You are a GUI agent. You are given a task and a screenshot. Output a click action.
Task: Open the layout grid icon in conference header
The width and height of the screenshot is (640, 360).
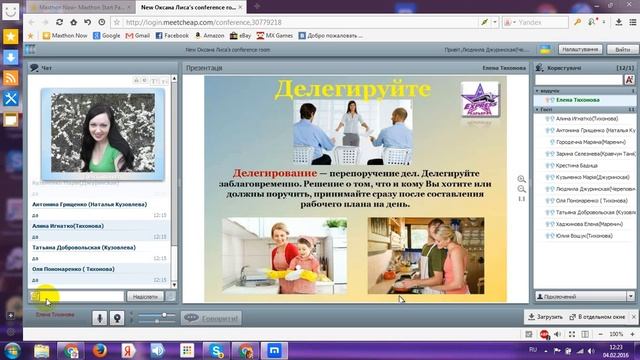point(30,49)
